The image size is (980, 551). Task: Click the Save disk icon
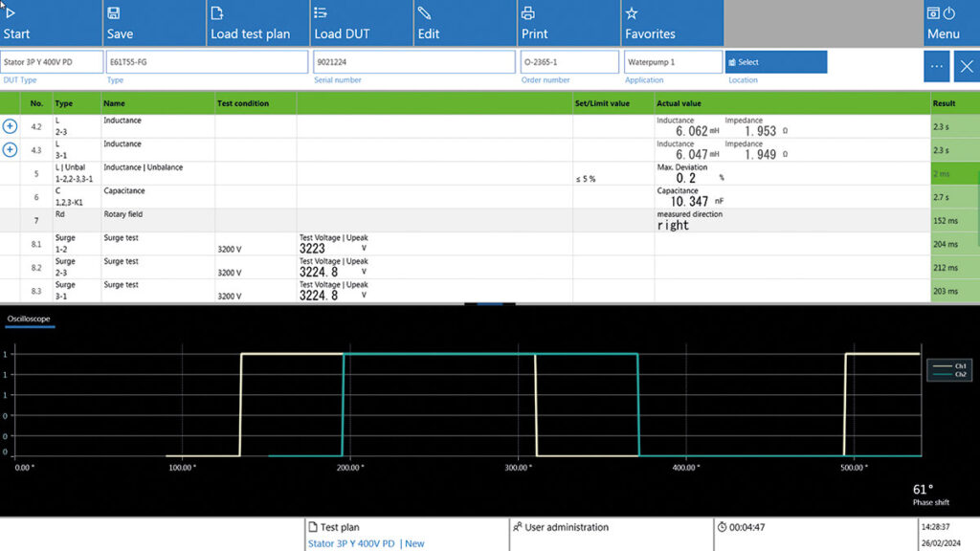pos(114,13)
